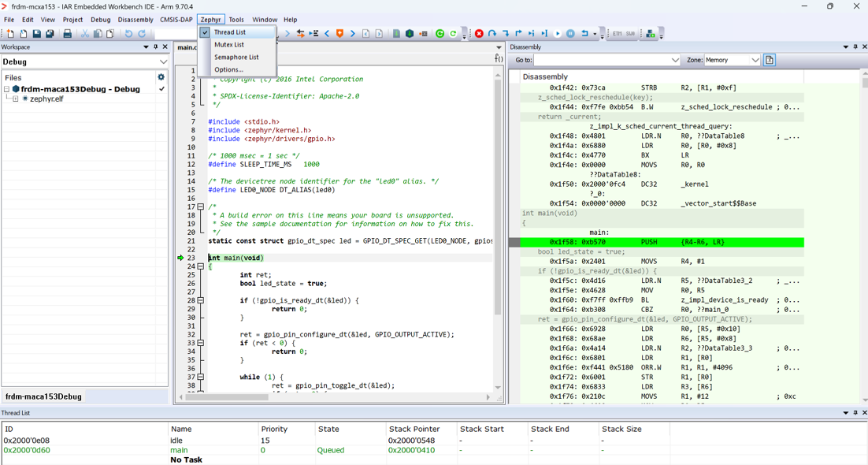
Task: Click the Step Out debug icon
Action: point(518,34)
